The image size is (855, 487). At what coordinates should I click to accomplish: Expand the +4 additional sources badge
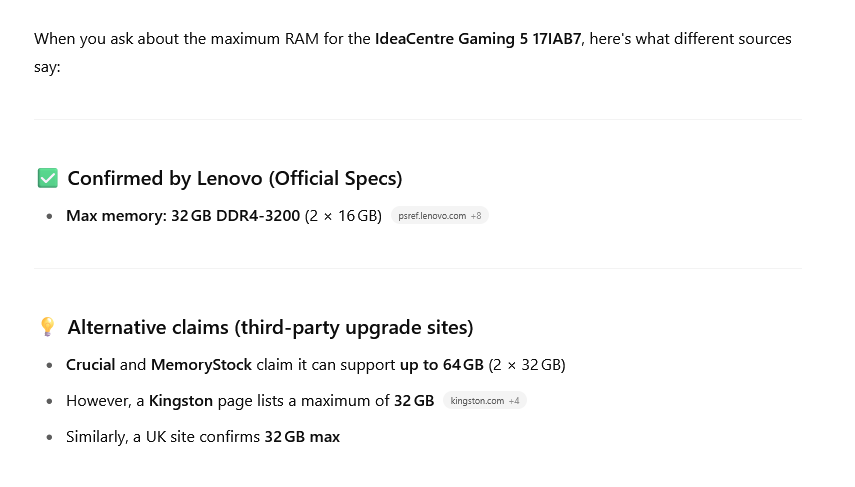click(x=514, y=401)
